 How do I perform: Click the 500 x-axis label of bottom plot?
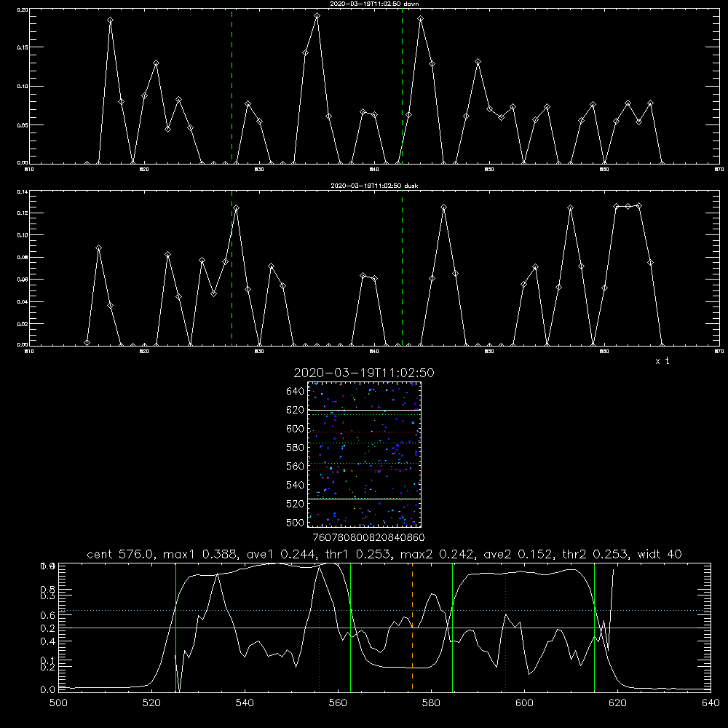58,703
